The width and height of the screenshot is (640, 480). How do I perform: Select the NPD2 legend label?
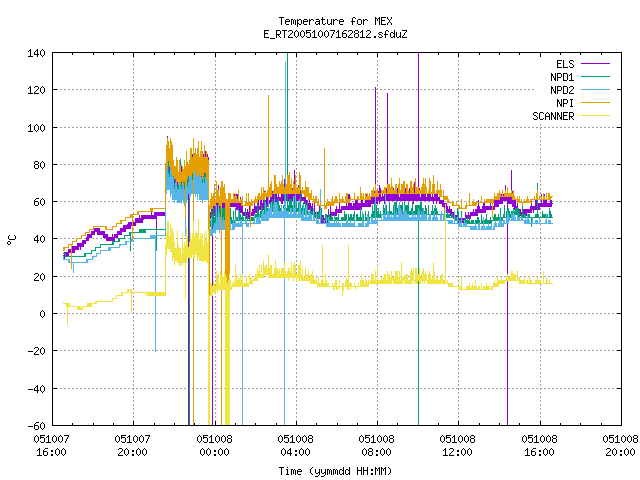562,90
